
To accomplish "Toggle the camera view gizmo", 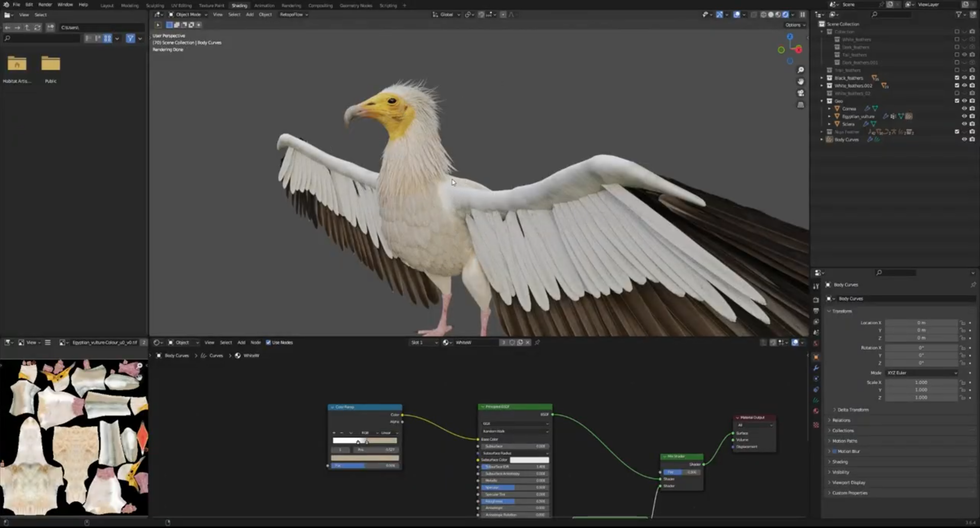I will click(x=800, y=93).
